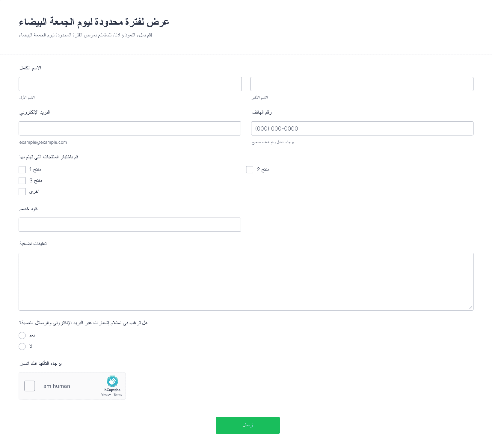Tick the I am human captcha checkbox
The image size is (492, 448).
coord(30,386)
